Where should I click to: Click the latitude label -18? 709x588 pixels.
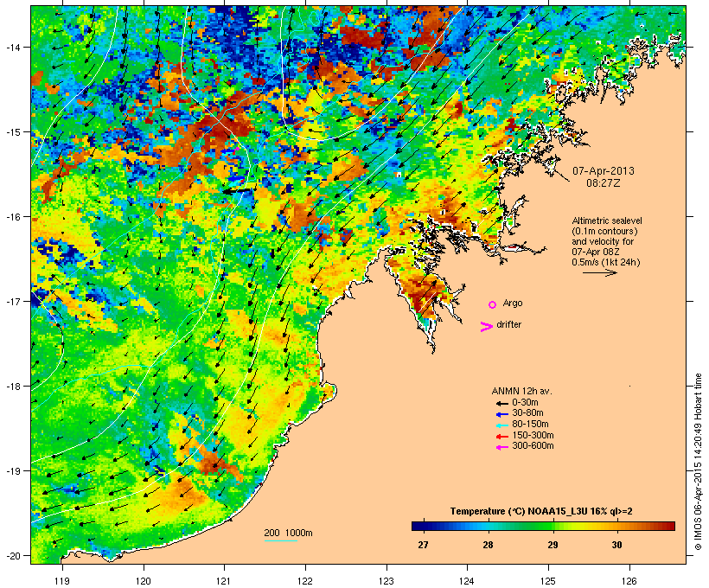12,387
